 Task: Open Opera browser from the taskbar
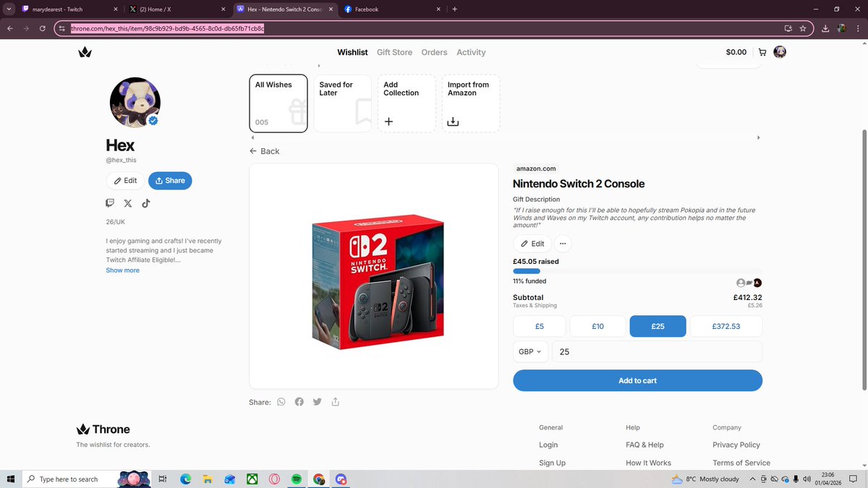point(274,479)
